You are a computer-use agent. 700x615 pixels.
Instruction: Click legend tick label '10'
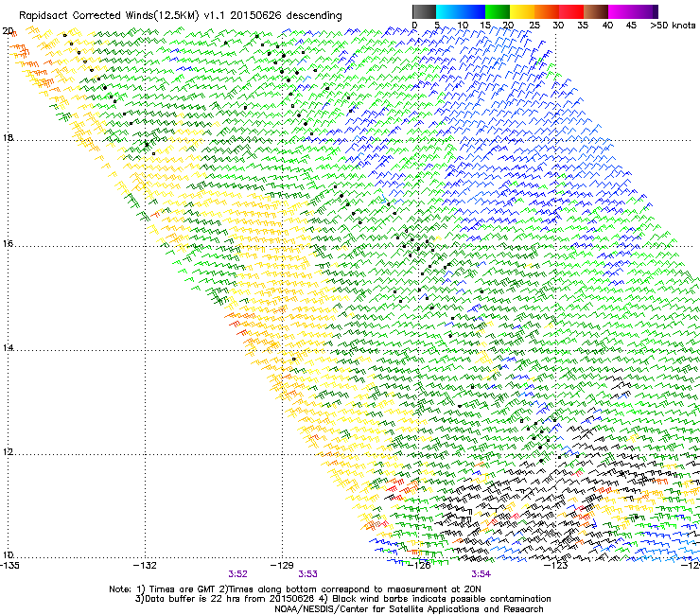[x=463, y=26]
